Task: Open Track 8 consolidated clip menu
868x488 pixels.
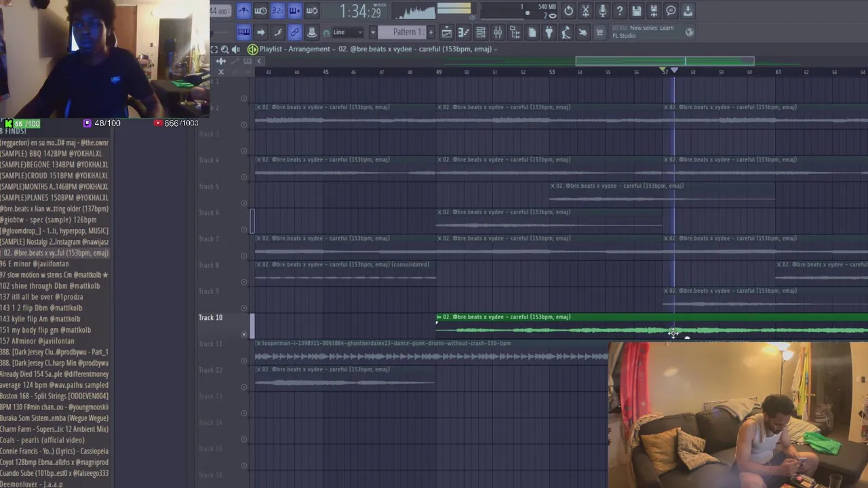Action: (259, 265)
